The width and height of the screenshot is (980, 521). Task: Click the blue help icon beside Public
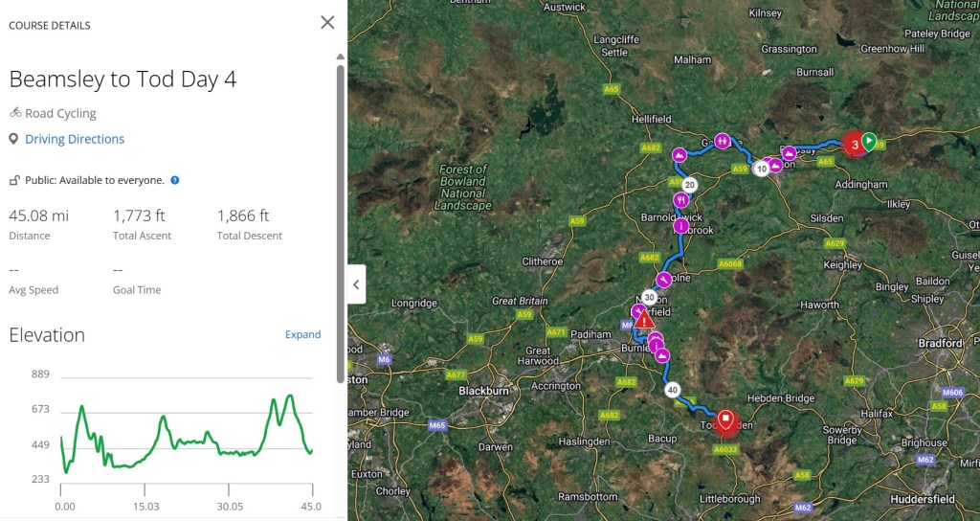(x=175, y=180)
